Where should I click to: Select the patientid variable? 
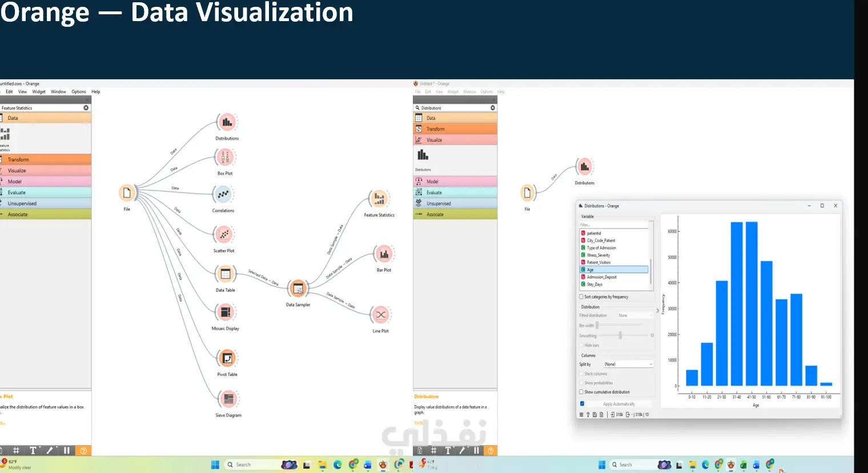pyautogui.click(x=614, y=233)
